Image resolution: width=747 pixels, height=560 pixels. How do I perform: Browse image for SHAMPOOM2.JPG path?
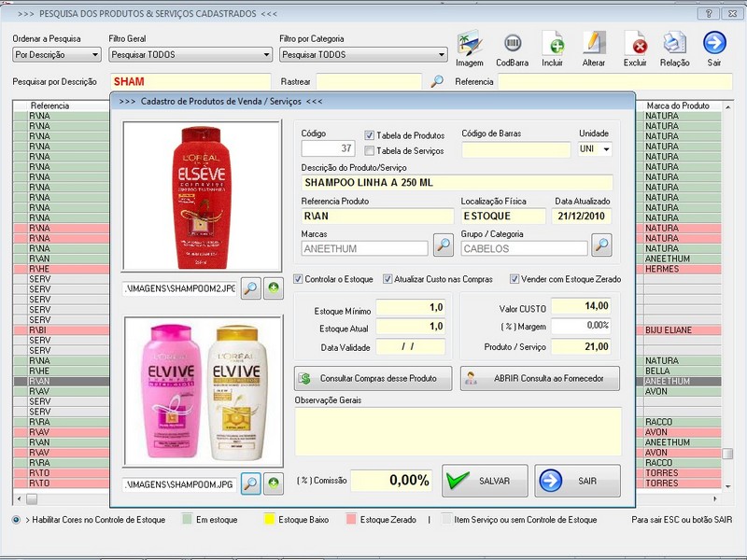coord(250,288)
